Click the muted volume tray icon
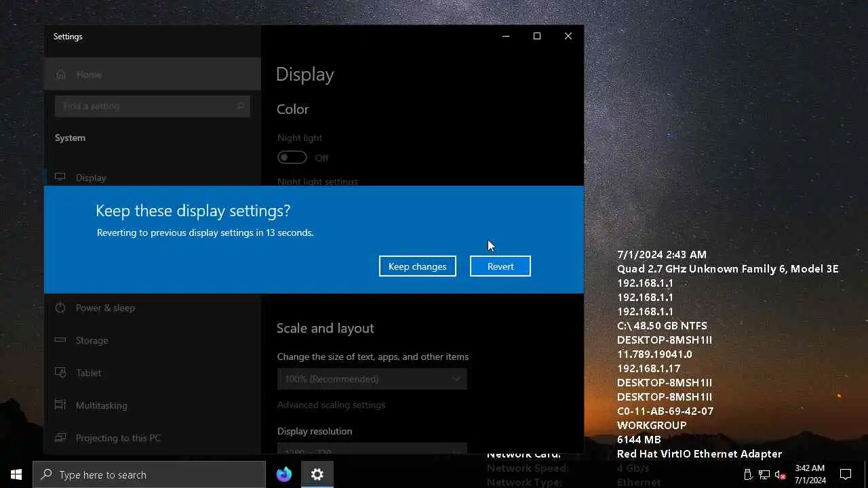868x488 pixels. tap(781, 474)
